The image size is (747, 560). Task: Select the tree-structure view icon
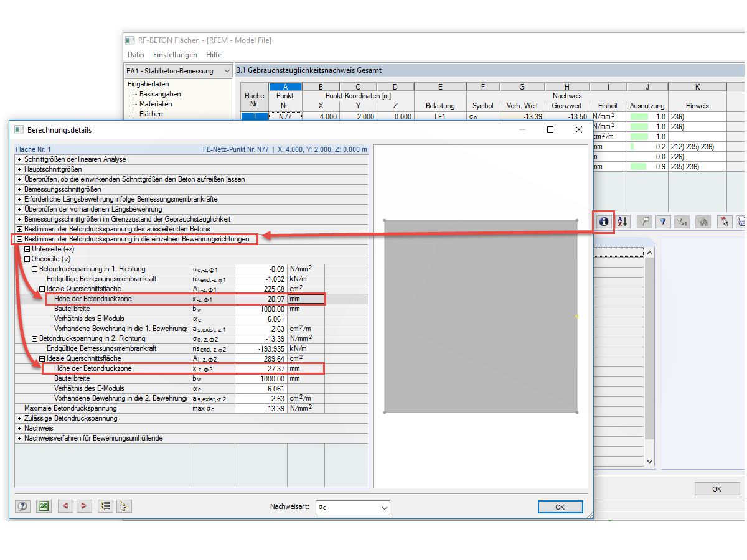tap(123, 506)
